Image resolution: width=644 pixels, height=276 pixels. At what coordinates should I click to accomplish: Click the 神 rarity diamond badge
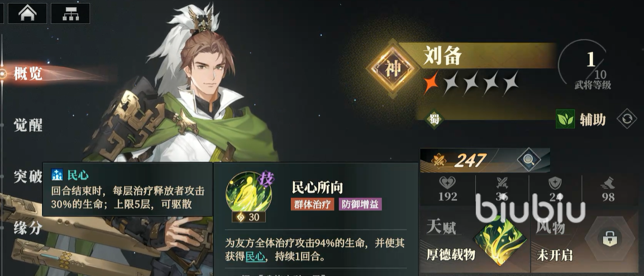(390, 69)
